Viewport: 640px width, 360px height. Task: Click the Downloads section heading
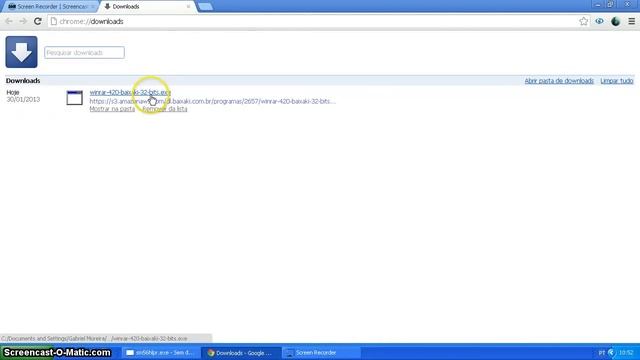pos(23,81)
